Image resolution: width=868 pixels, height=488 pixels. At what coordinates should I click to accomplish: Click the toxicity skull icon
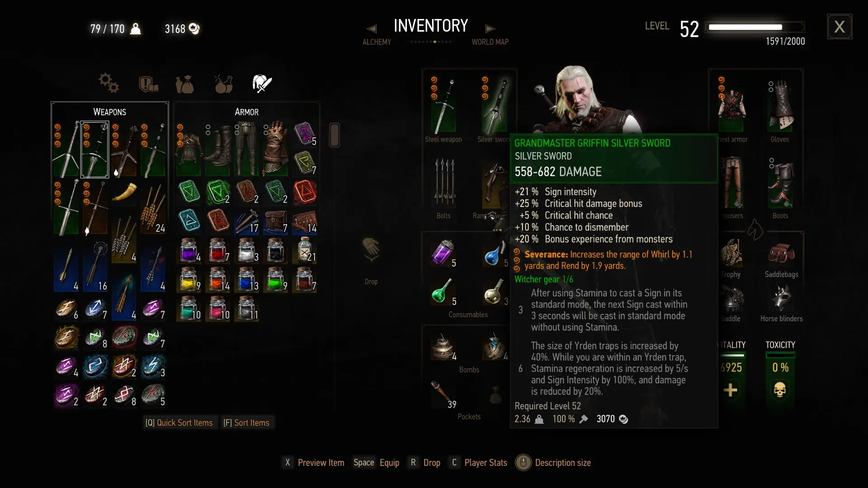point(780,390)
